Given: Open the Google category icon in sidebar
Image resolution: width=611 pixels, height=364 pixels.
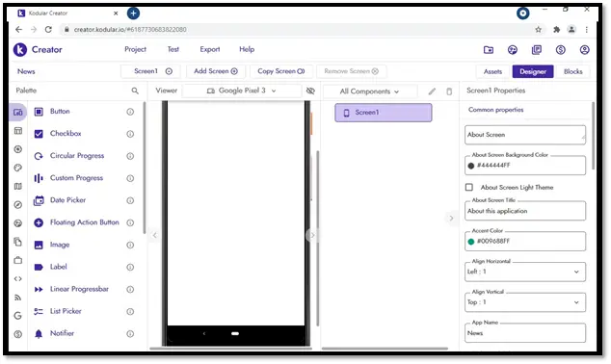Looking at the screenshot, I should (x=18, y=316).
